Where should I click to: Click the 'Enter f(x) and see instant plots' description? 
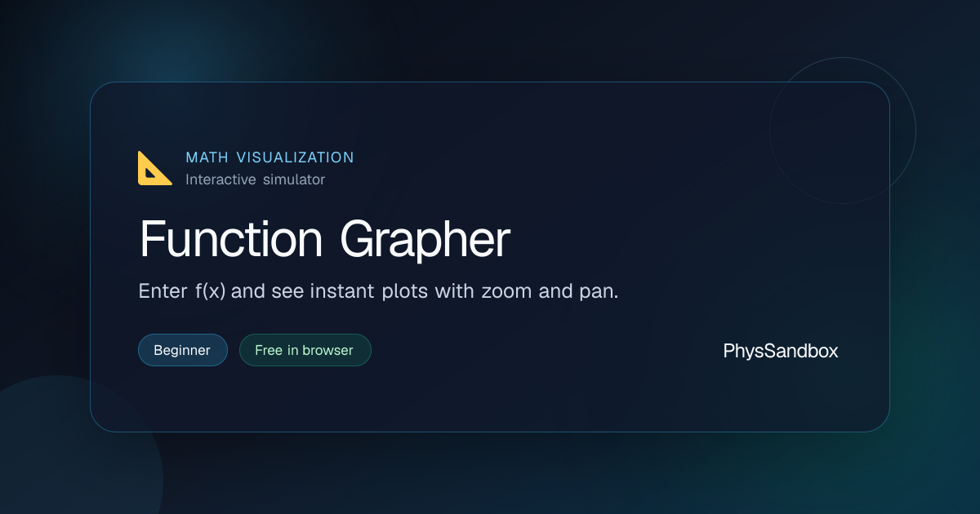pos(378,291)
